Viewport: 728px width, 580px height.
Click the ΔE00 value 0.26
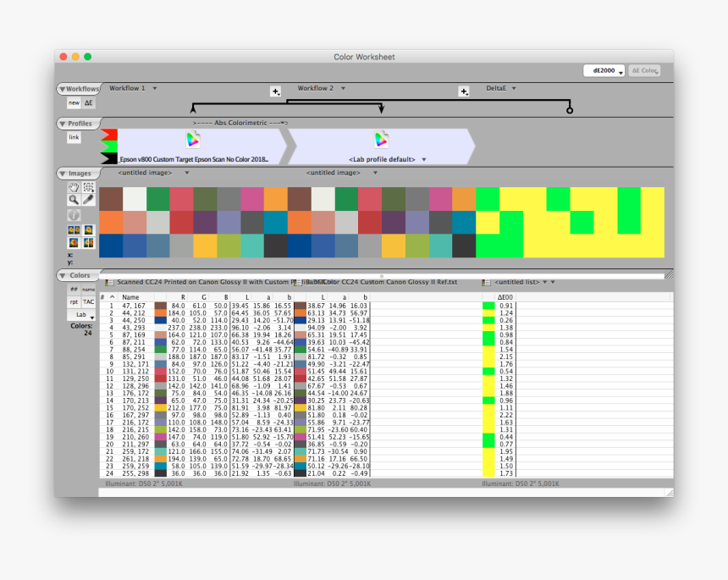click(506, 320)
